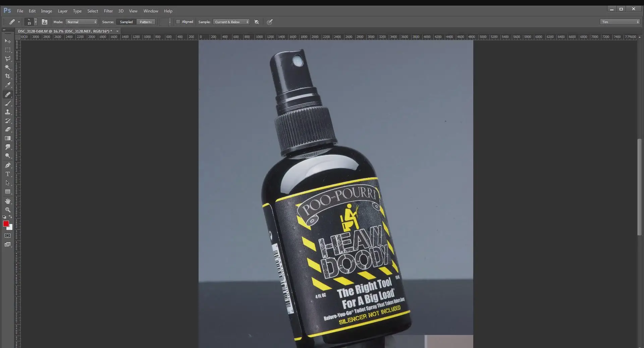Screen dimensions: 644x348
Task: Select the Magic Wand tool
Action: click(x=7, y=67)
